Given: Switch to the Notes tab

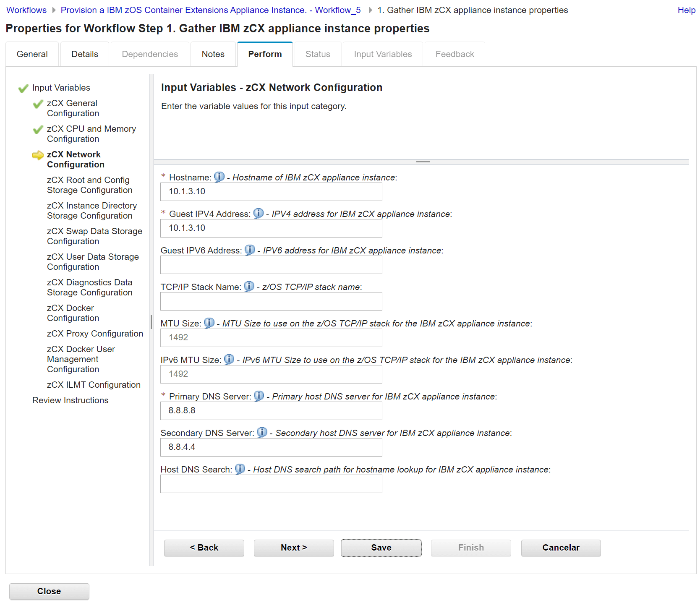Looking at the screenshot, I should [213, 54].
